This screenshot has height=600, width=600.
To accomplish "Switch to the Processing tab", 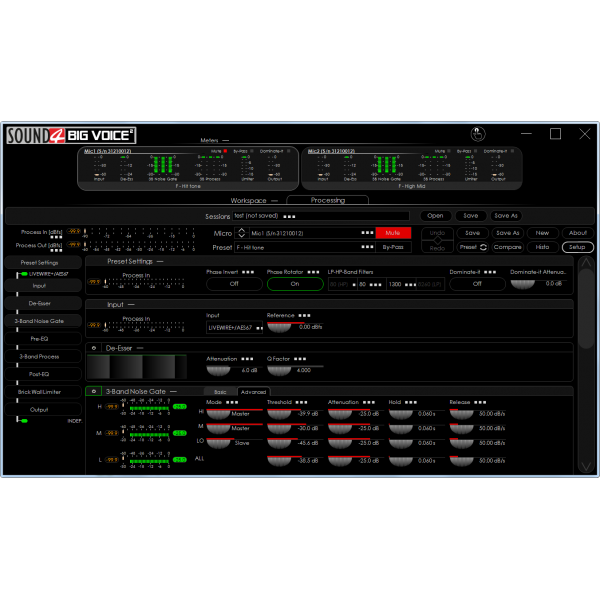I will (328, 200).
